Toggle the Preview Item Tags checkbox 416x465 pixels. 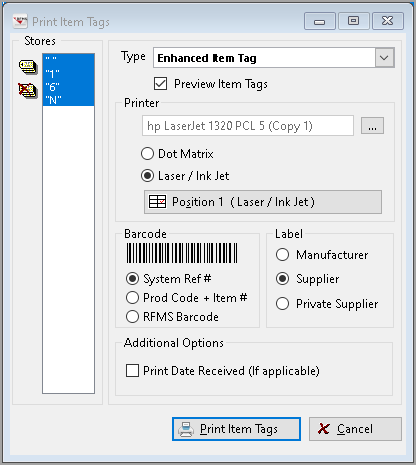(x=160, y=84)
